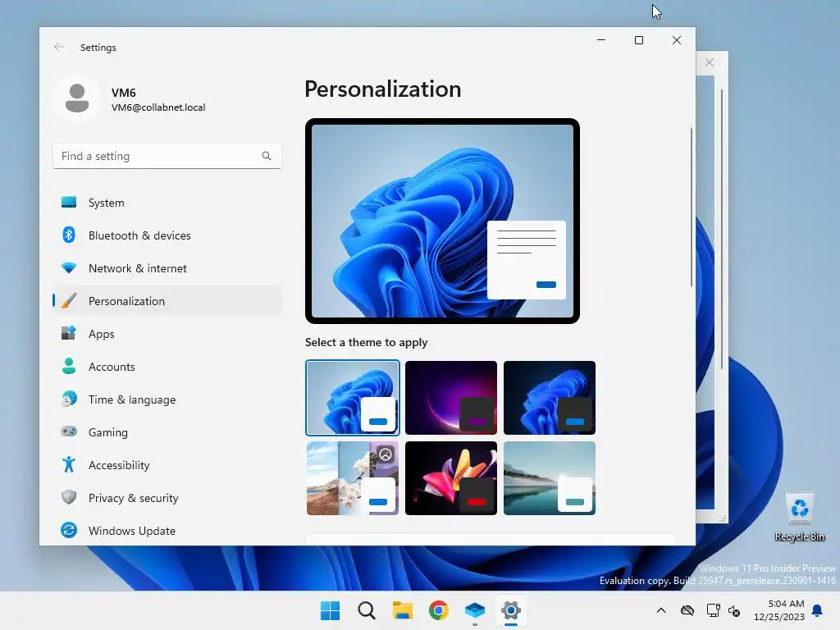Open File Explorer from the taskbar
This screenshot has width=840, height=630.
402,610
